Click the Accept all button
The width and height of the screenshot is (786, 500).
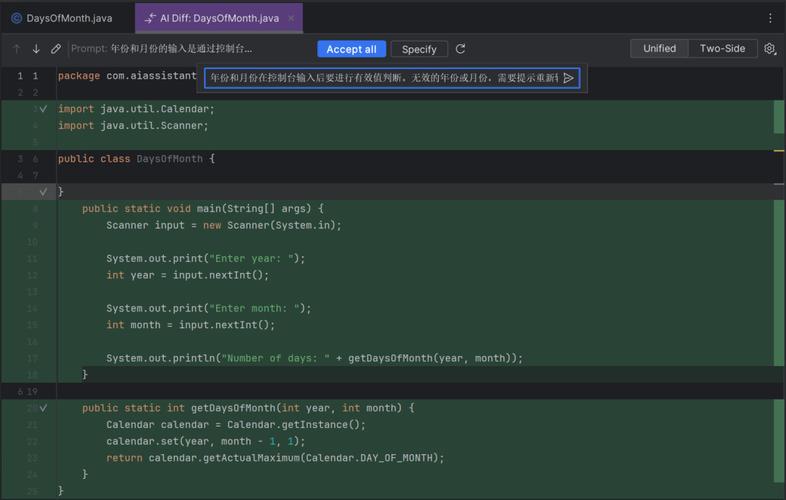pyautogui.click(x=351, y=49)
